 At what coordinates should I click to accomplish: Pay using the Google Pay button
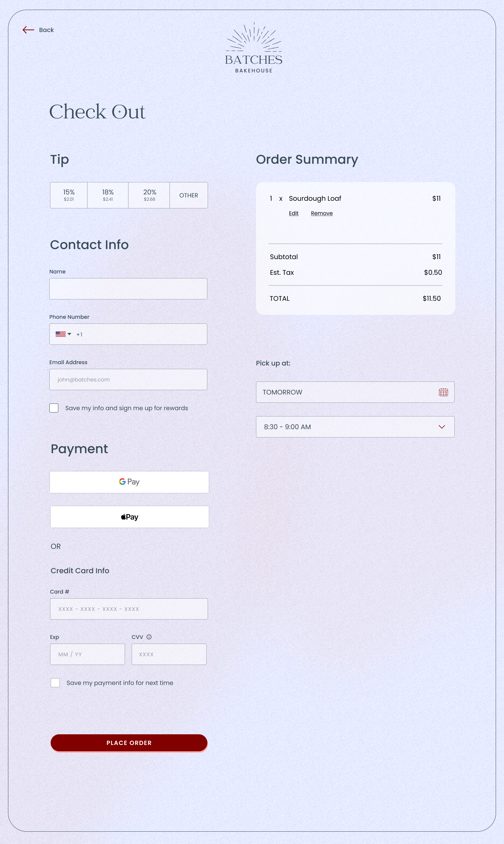tap(129, 482)
